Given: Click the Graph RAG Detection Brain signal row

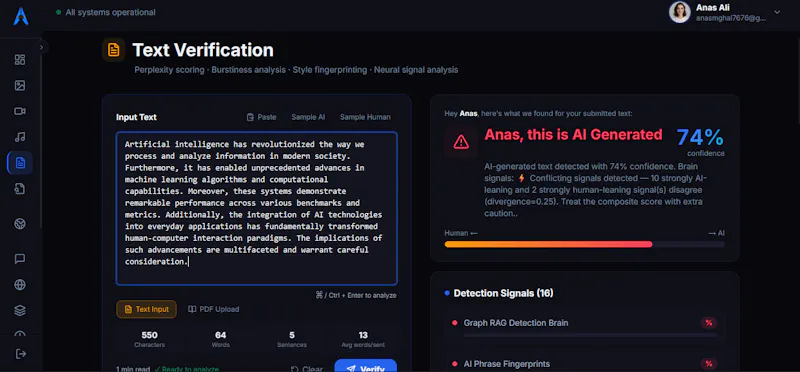Looking at the screenshot, I should click(585, 328).
